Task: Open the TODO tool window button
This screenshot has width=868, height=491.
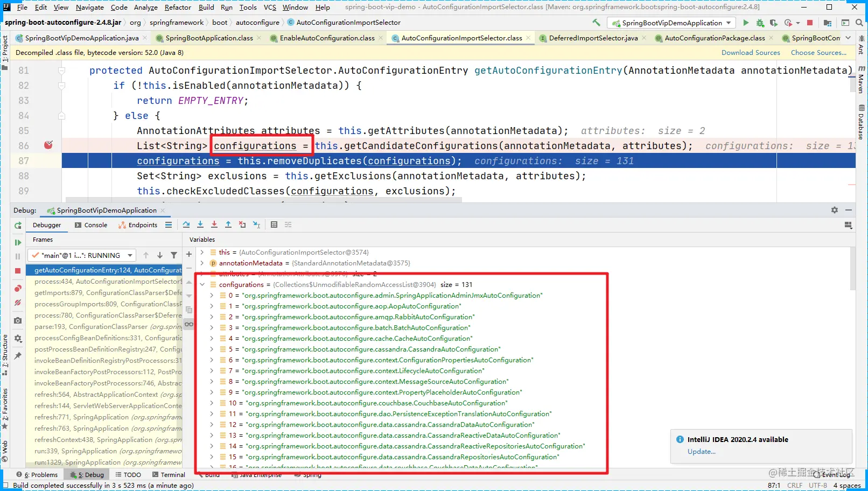Action: [x=128, y=475]
